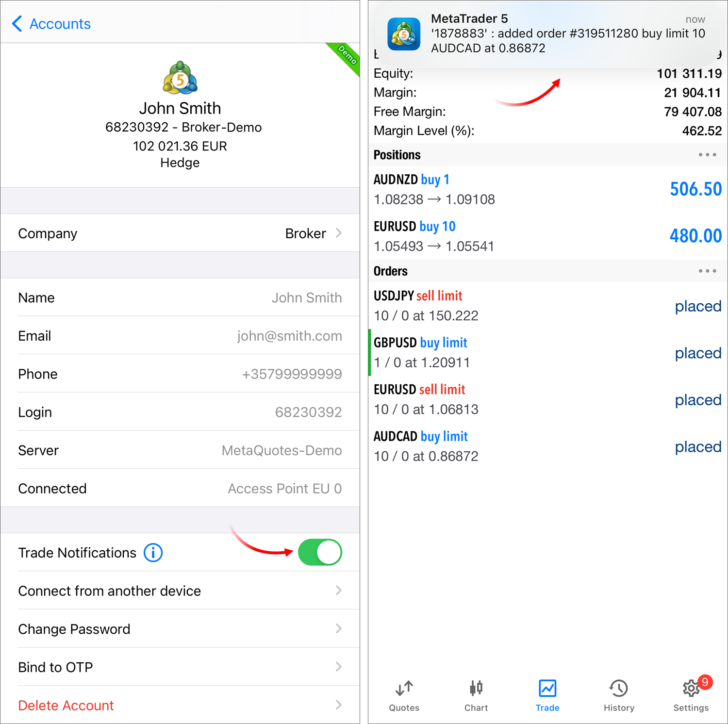Tap the MetaTrader 5 icon in the notification
The image size is (728, 724).
[404, 34]
